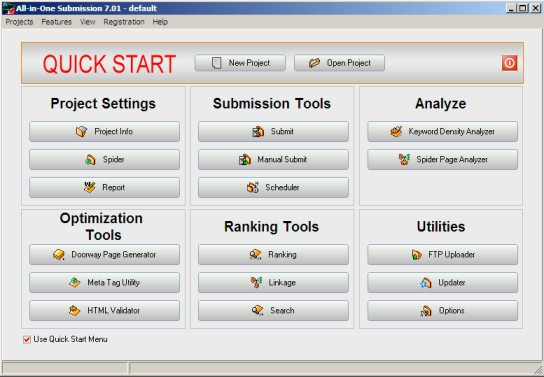Click the Spider Page Analyzer icon
Viewport: 544px width, 377px height.
[404, 160]
